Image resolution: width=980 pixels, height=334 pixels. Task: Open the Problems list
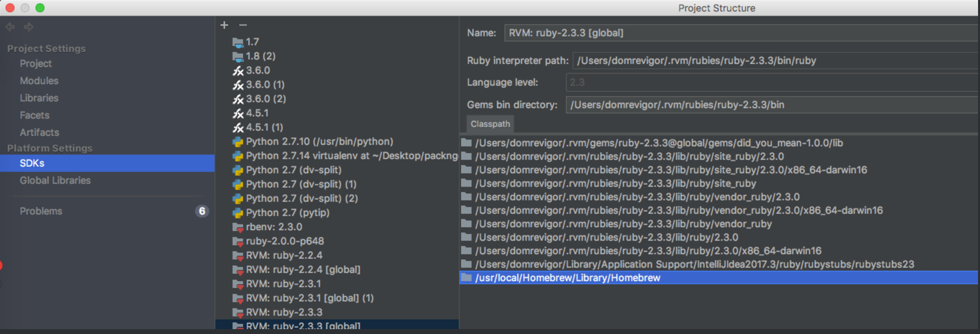click(41, 211)
